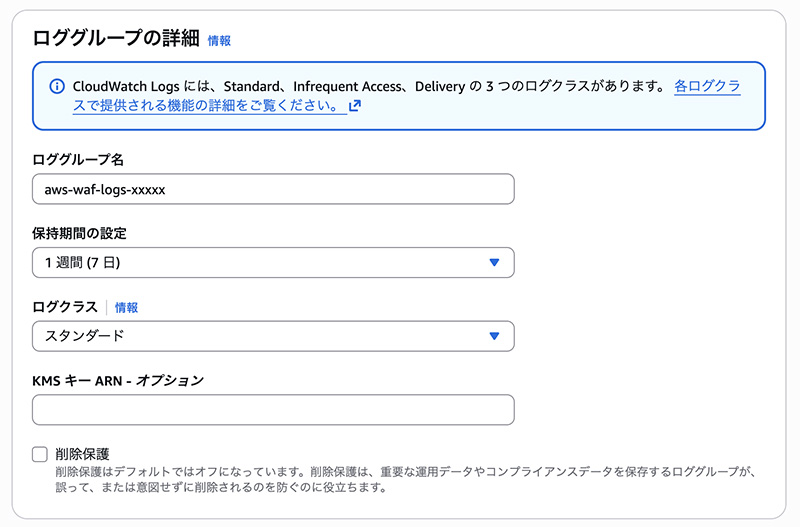Click the blue arrow in the log class dropdown
Viewport: 800px width, 527px height.
click(494, 336)
